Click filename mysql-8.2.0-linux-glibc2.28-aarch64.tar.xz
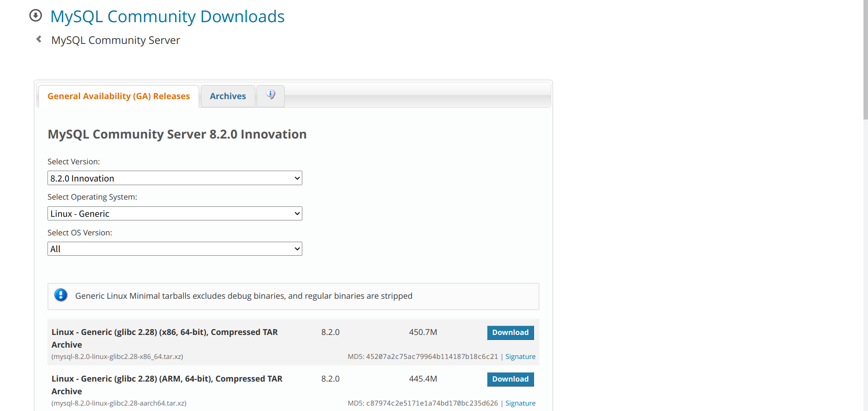868x411 pixels. click(x=119, y=403)
